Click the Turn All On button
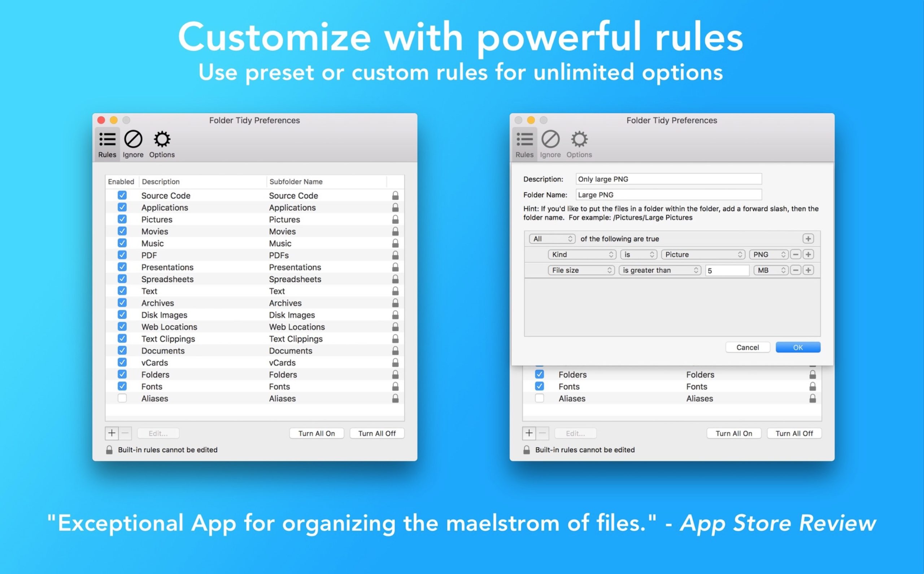The image size is (924, 574). click(x=317, y=433)
